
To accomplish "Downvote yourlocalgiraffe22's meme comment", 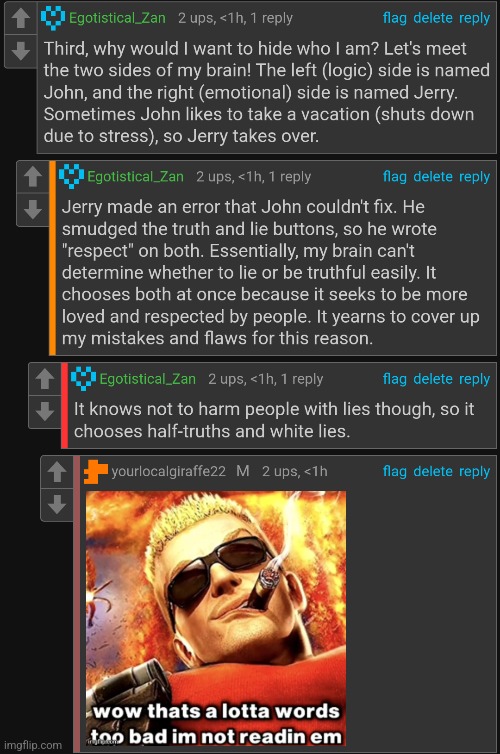I will pyautogui.click(x=57, y=504).
